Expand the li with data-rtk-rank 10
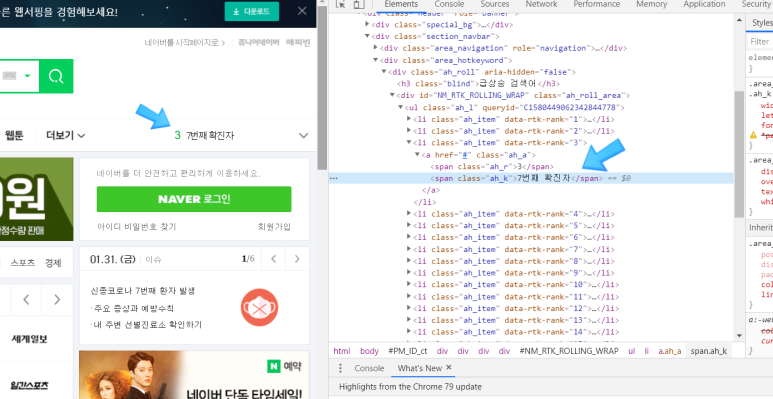Image resolution: width=773 pixels, height=399 pixels. pyautogui.click(x=409, y=285)
